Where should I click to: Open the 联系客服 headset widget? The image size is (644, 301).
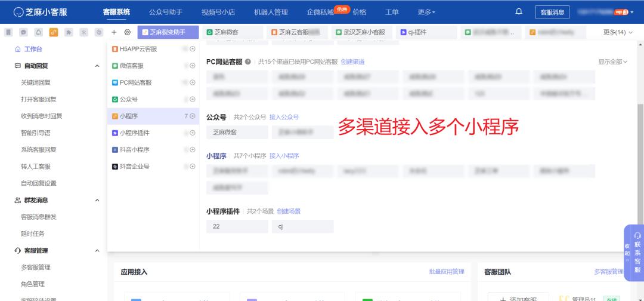pos(637,253)
